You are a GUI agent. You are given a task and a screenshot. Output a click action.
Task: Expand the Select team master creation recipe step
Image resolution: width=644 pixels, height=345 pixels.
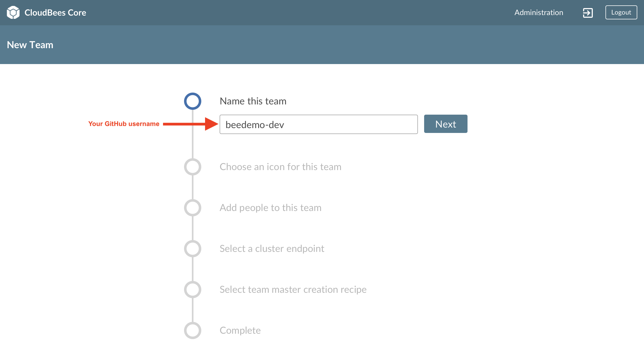click(x=293, y=290)
